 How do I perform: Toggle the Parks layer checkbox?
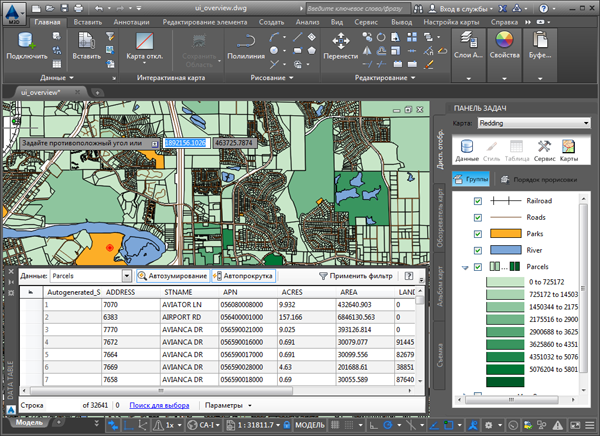478,233
